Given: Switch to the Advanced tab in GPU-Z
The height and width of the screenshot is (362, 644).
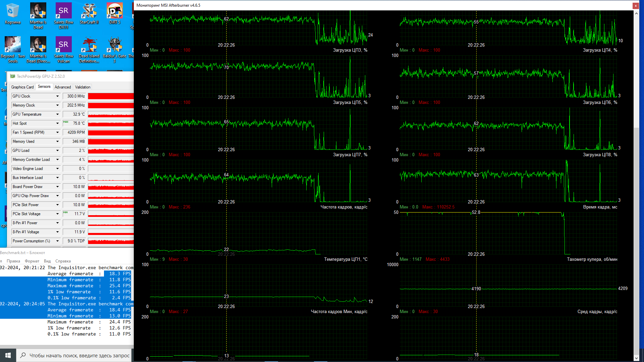Looking at the screenshot, I should (63, 87).
